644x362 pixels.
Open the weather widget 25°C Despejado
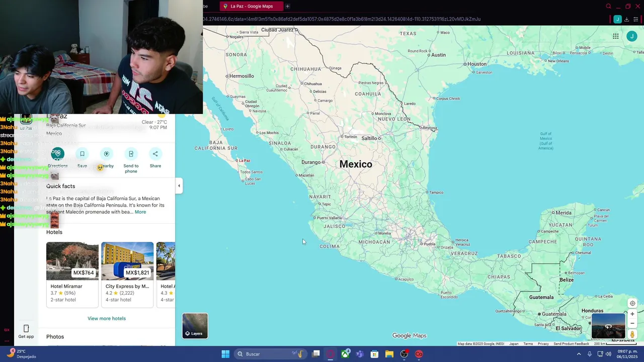click(21, 354)
